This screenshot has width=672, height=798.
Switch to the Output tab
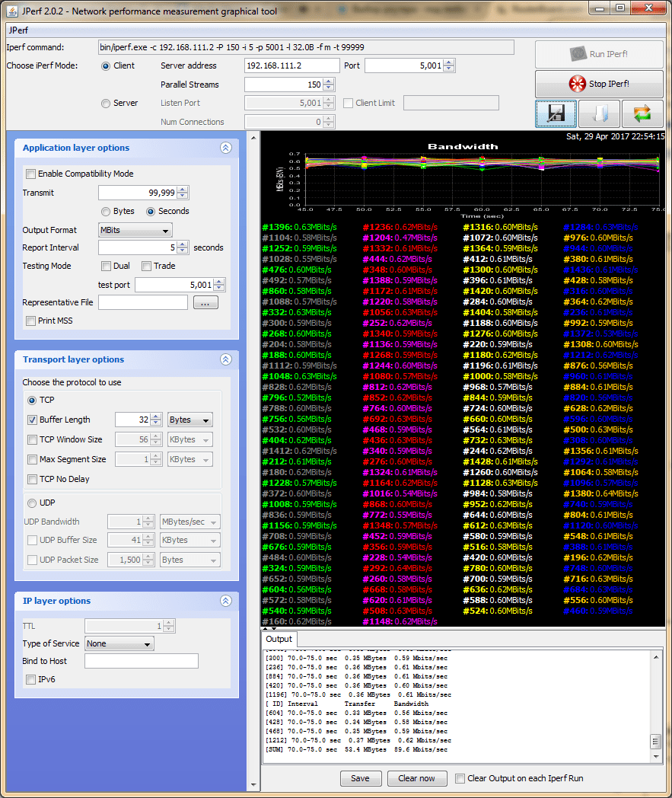(279, 639)
